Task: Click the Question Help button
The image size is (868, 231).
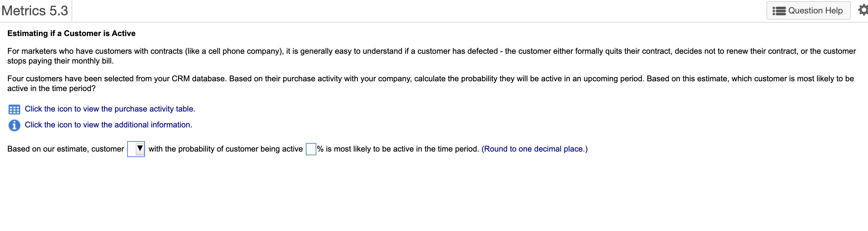Action: (x=808, y=10)
